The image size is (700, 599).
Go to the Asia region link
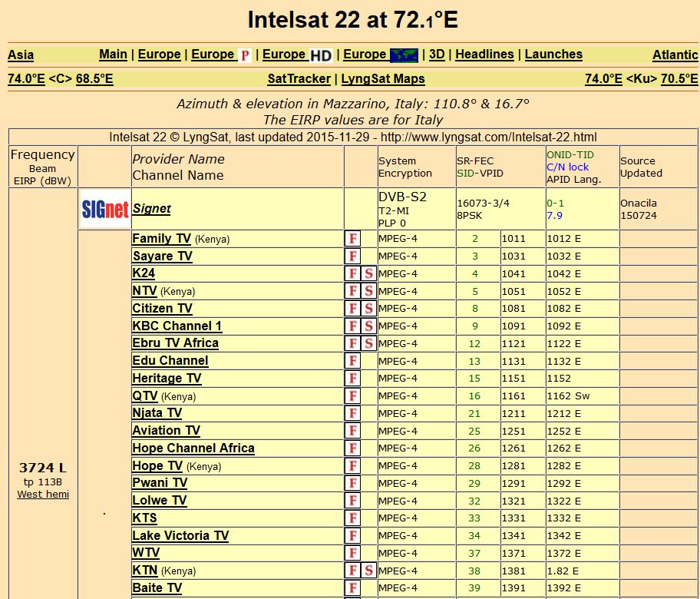coord(21,55)
